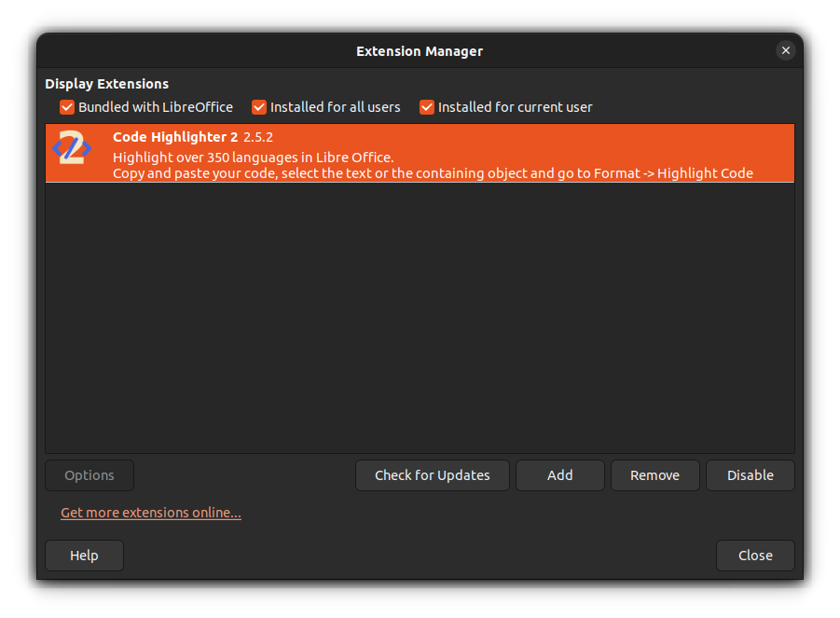Click the Code Highlighter 2 extension icon
This screenshot has width=840, height=618.
[73, 149]
